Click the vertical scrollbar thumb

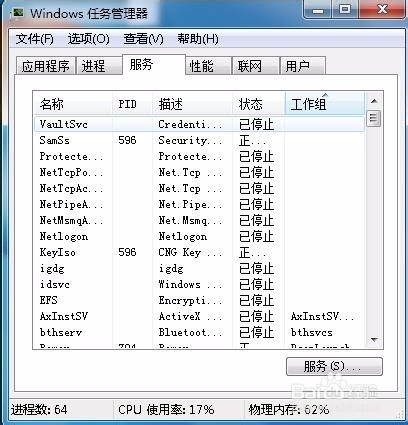click(373, 119)
